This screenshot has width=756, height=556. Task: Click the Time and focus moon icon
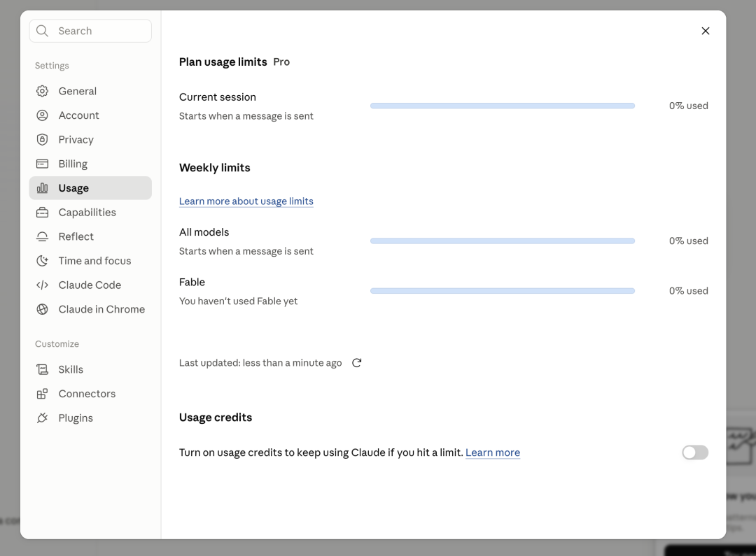[x=43, y=261]
